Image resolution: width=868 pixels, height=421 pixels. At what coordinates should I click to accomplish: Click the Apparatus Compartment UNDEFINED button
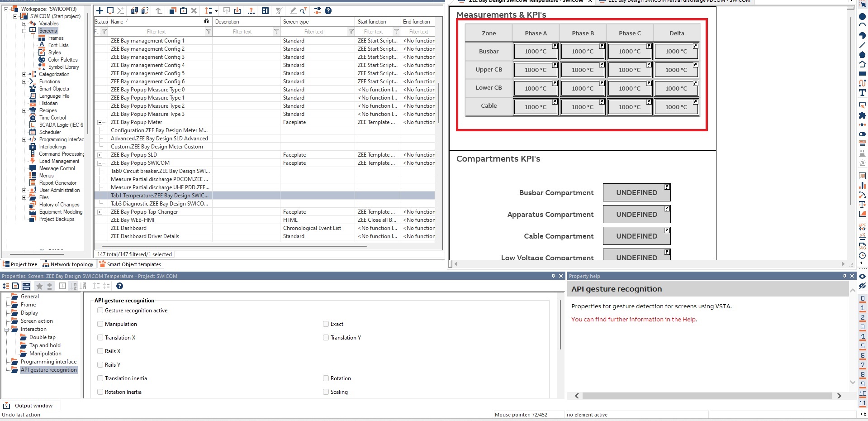coord(636,214)
